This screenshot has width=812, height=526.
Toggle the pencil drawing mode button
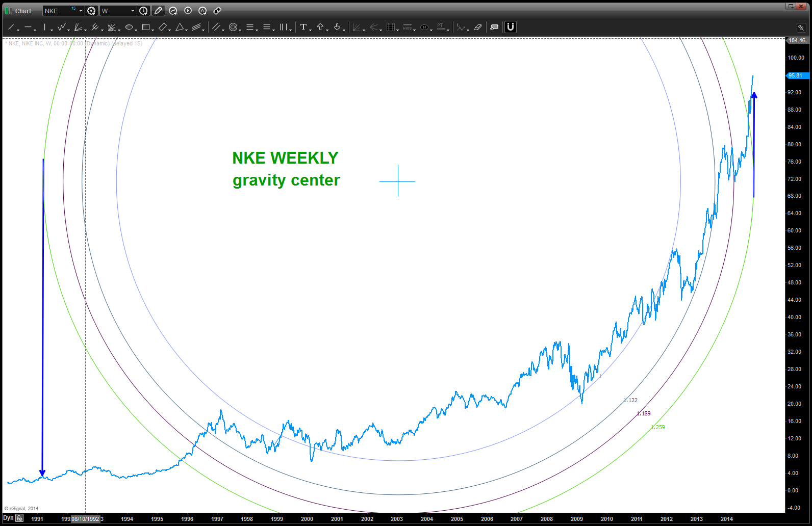158,11
